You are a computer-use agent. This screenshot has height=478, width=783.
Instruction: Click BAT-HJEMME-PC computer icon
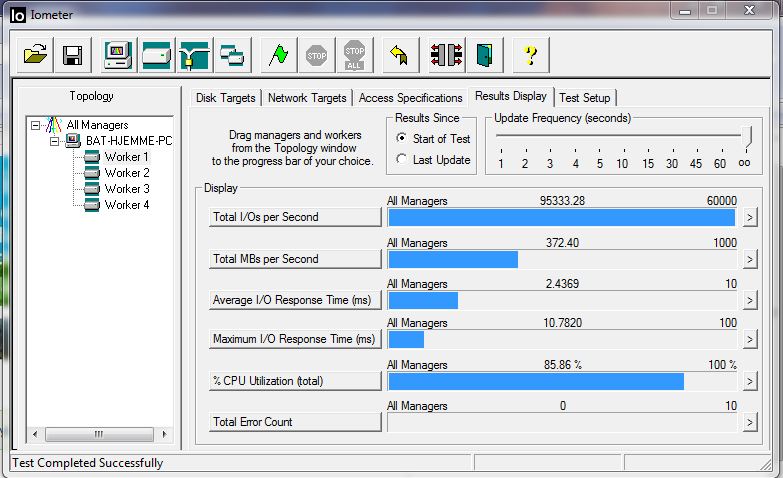(x=73, y=141)
